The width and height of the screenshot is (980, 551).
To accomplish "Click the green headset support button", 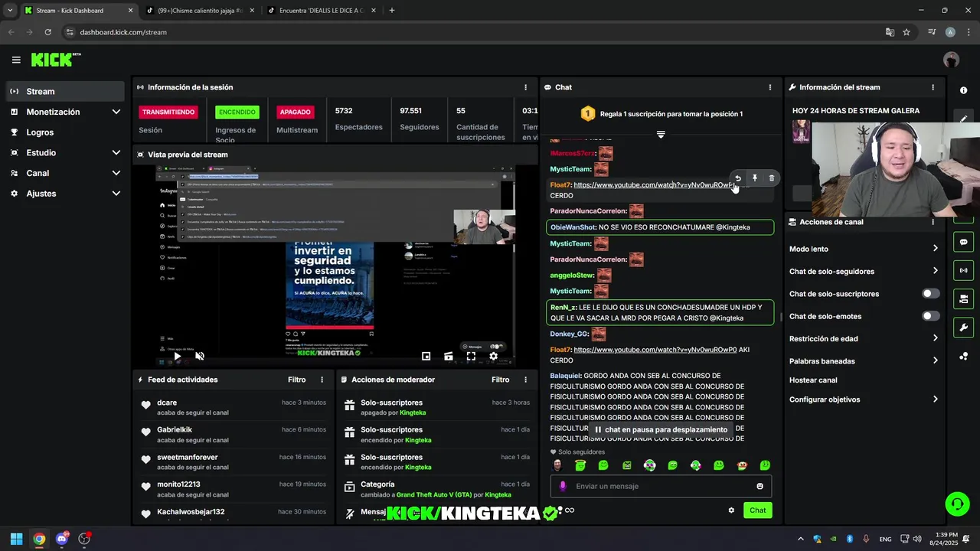I will [x=957, y=504].
